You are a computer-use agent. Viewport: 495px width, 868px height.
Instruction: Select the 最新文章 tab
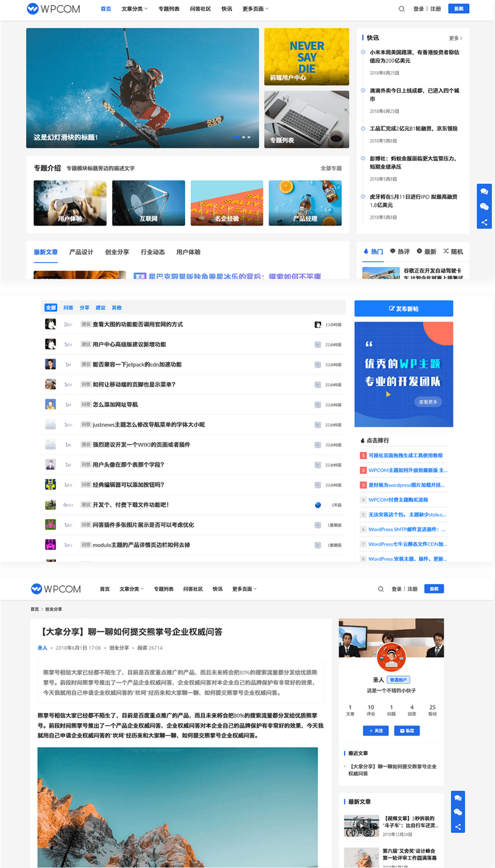coord(46,251)
